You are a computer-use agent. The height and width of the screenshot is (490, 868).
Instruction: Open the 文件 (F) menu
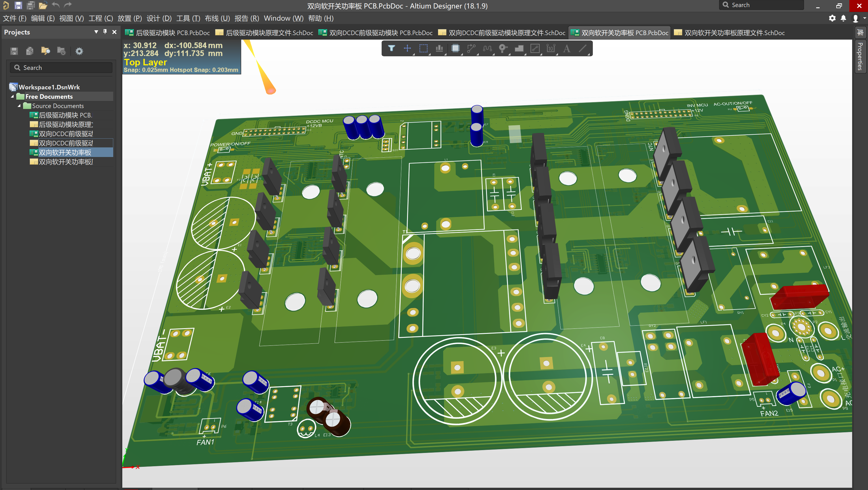tap(14, 18)
